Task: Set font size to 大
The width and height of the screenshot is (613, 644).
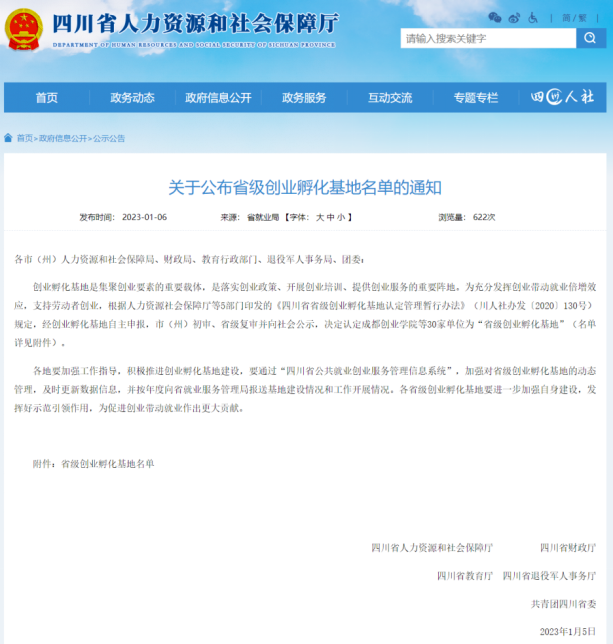Action: tap(320, 217)
